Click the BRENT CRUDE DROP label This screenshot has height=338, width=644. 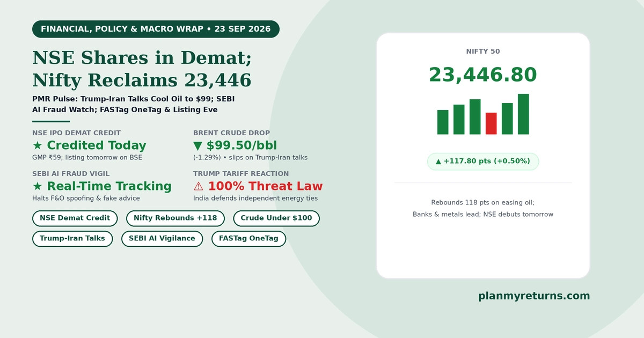pyautogui.click(x=232, y=133)
